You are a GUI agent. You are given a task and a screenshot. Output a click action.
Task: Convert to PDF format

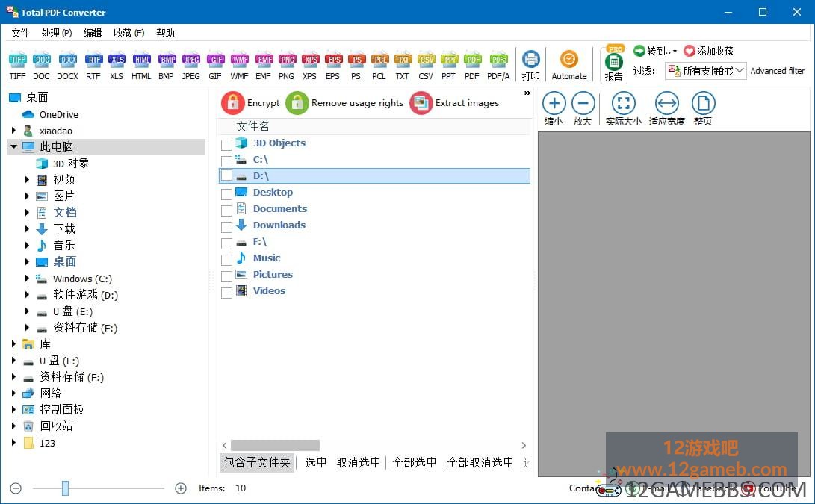pos(472,66)
